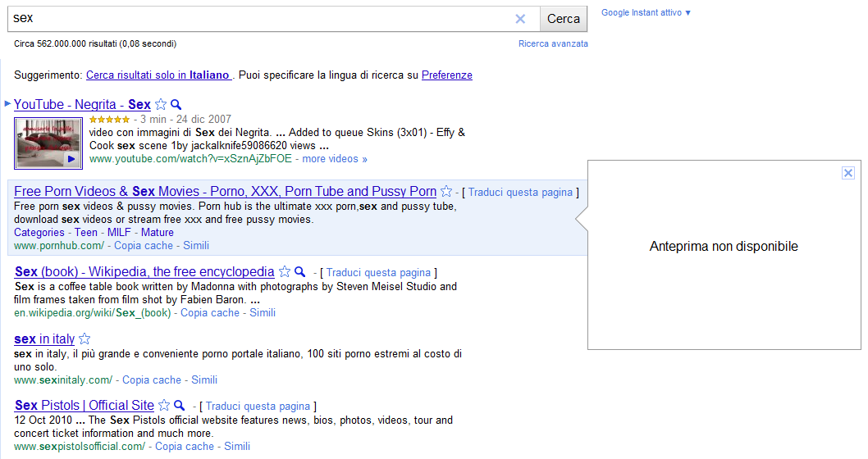868x459 pixels.
Task: Click the www.sexinitaly.com/ URL text
Action: tap(63, 380)
